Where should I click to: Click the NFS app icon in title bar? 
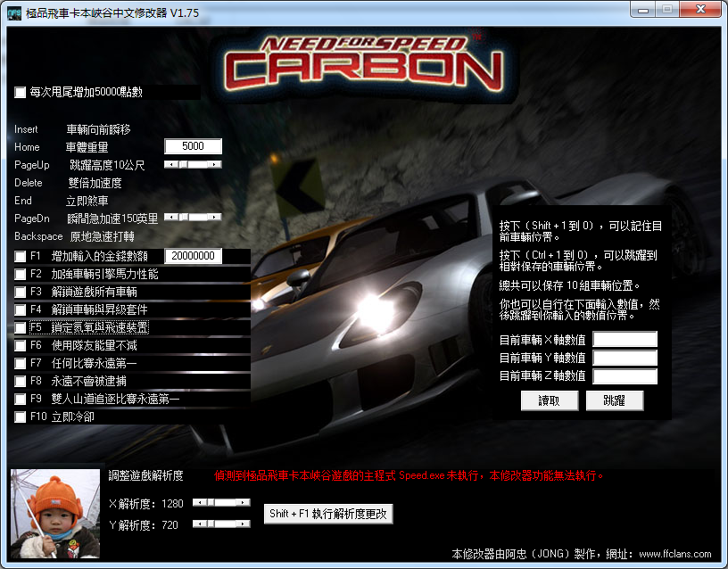(x=14, y=13)
